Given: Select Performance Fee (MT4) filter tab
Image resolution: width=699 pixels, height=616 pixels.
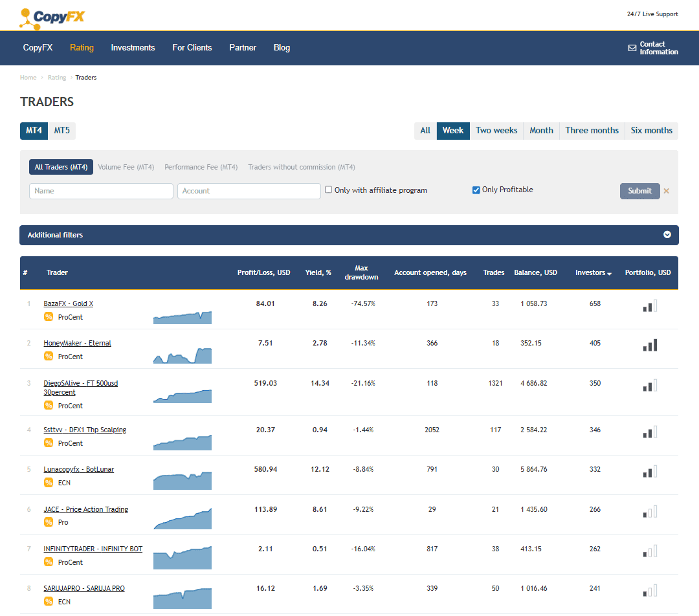Looking at the screenshot, I should click(201, 167).
